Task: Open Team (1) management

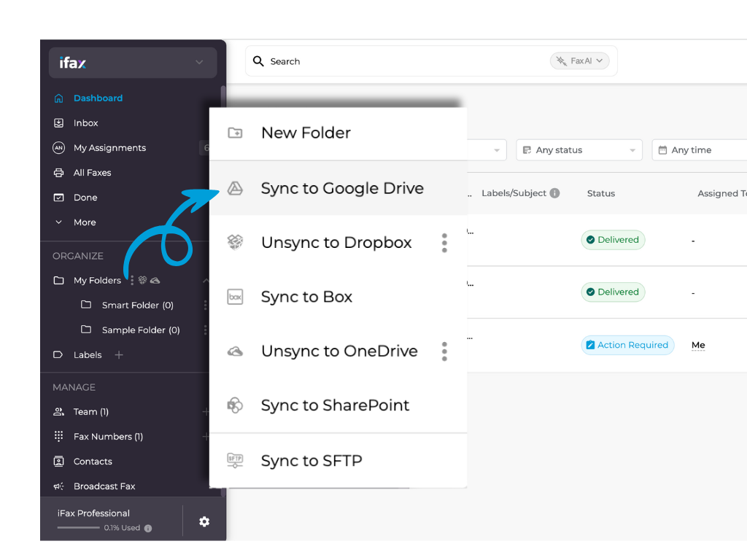Action: pyautogui.click(x=91, y=411)
